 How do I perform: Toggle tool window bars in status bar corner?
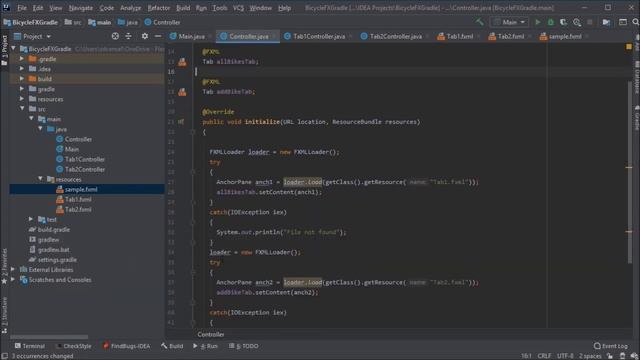[4, 356]
